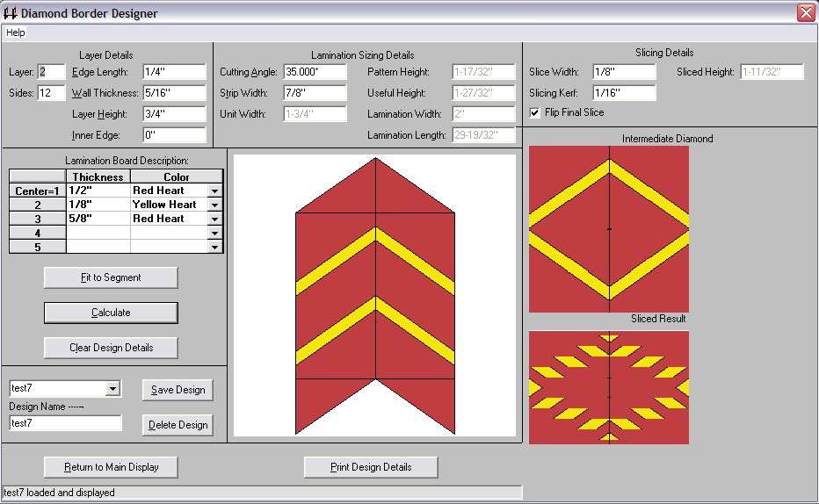Click the row 5 header
The height and width of the screenshot is (504, 819).
pyautogui.click(x=38, y=248)
